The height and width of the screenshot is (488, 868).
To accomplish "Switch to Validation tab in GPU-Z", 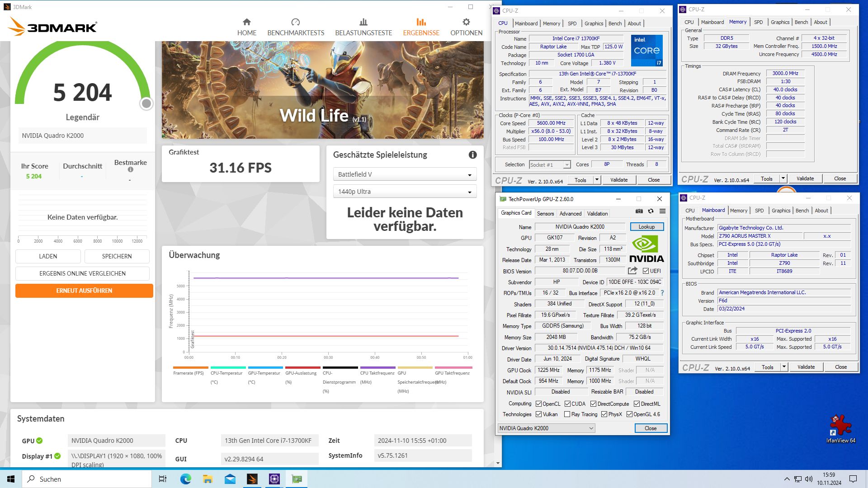I will click(597, 214).
